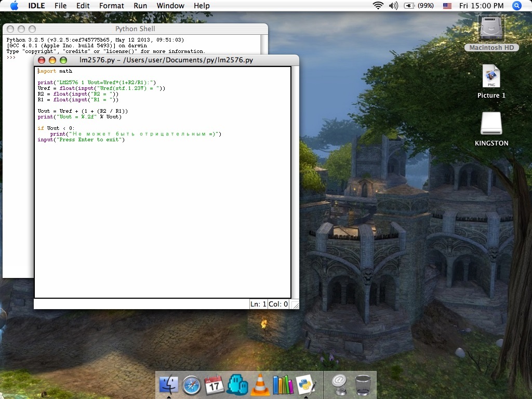
Task: Open the File menu
Action: [x=60, y=6]
